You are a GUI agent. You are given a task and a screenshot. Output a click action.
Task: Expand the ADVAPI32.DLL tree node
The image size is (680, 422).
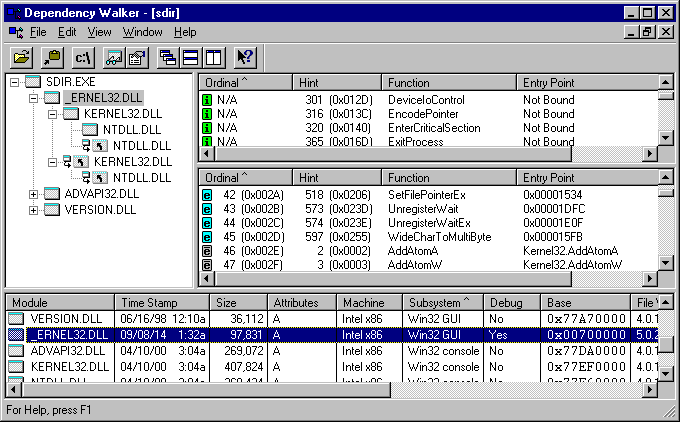pyautogui.click(x=33, y=194)
